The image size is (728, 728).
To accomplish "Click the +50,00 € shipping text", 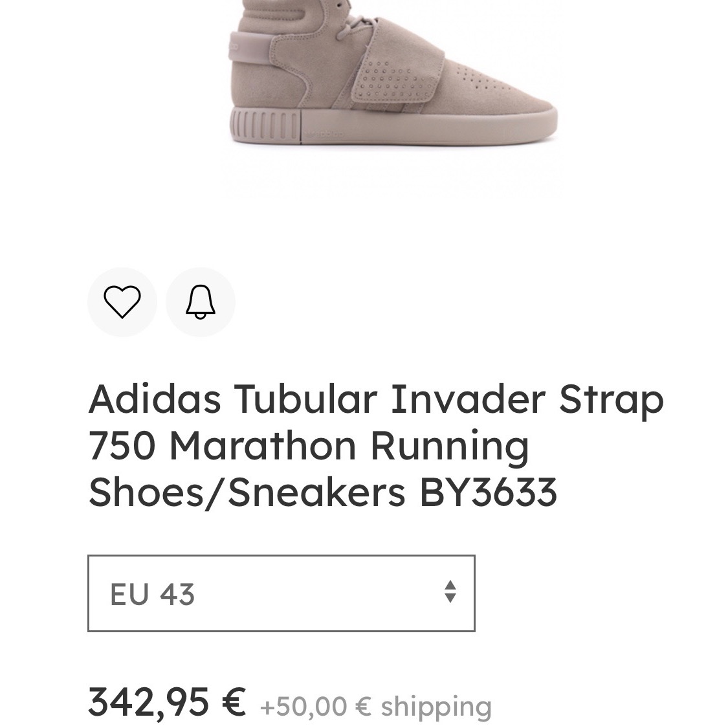I will click(x=375, y=706).
